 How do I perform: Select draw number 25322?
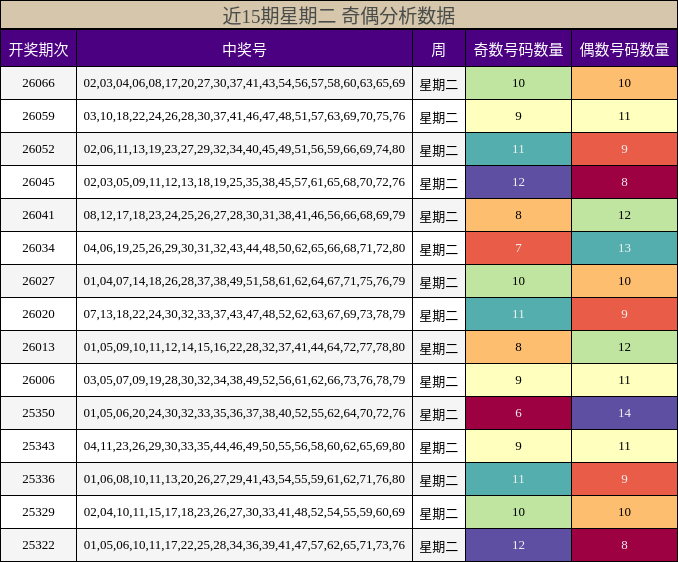coord(38,545)
